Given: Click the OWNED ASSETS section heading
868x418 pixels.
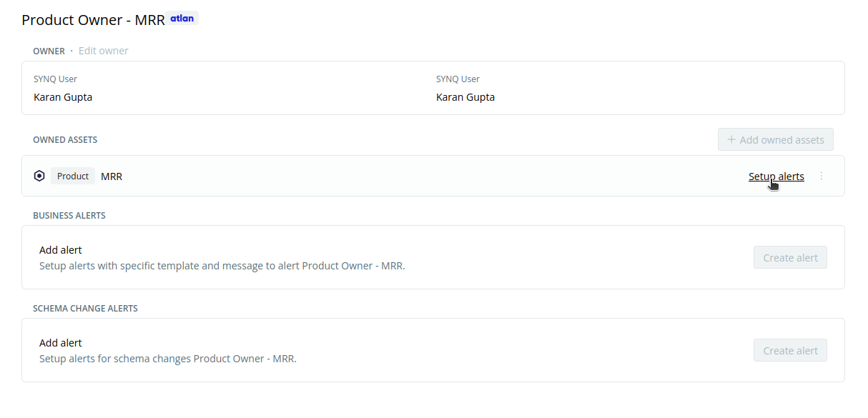Looking at the screenshot, I should (x=65, y=140).
